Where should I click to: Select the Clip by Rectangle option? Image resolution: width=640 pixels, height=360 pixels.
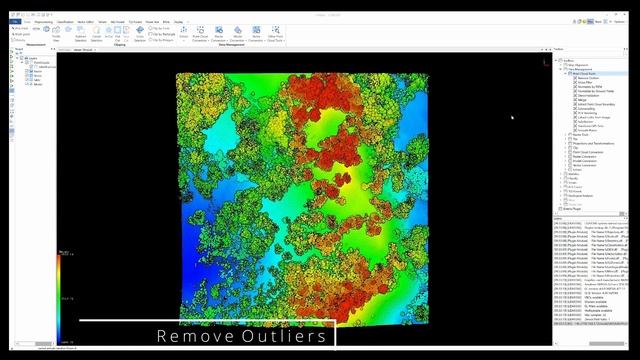point(162,34)
